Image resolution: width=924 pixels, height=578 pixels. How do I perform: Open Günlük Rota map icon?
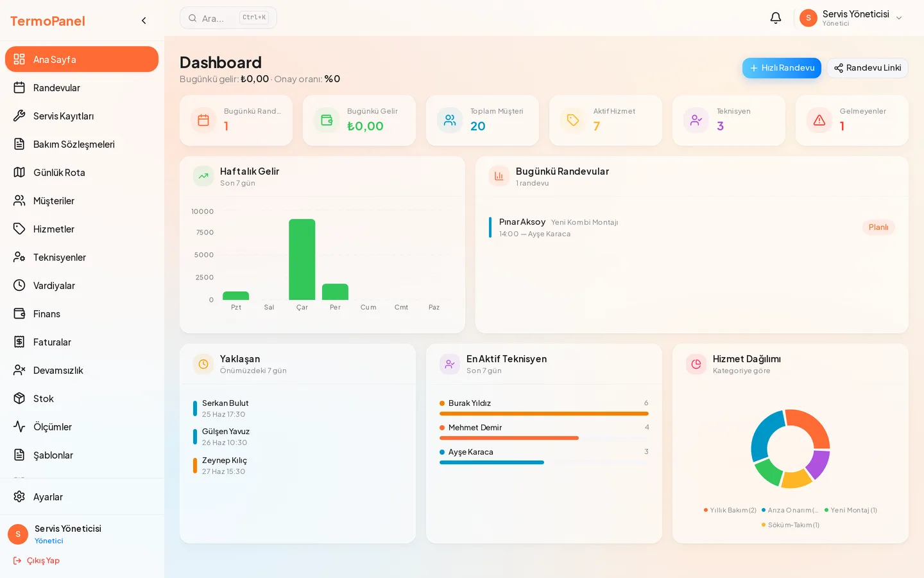(19, 172)
